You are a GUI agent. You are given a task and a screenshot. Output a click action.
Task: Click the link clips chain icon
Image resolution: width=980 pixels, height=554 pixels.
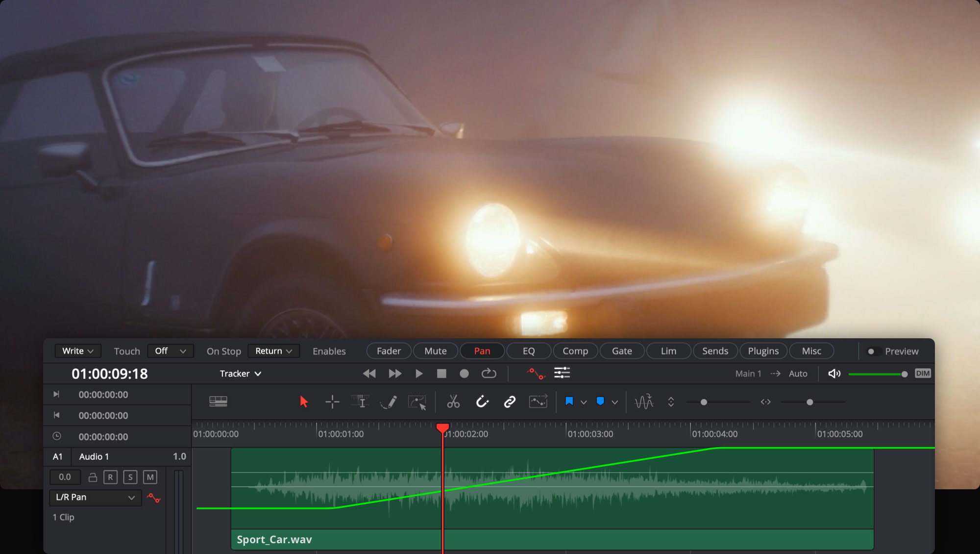[x=510, y=402]
